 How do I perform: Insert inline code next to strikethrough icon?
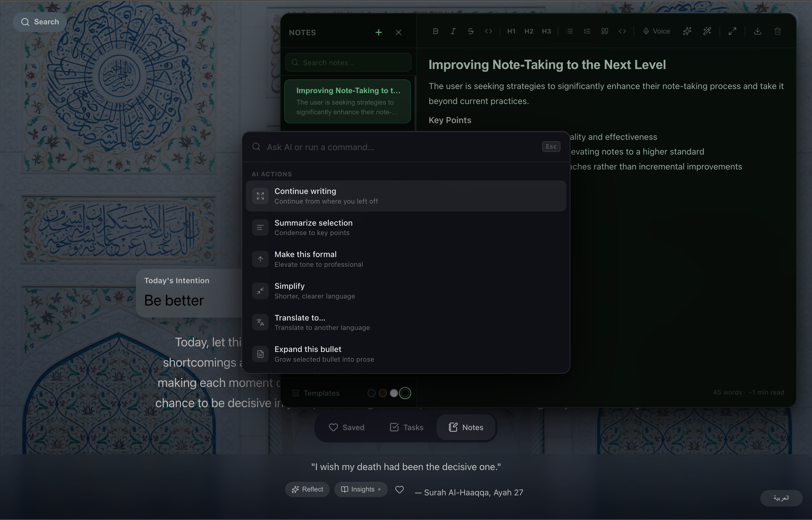click(x=488, y=31)
